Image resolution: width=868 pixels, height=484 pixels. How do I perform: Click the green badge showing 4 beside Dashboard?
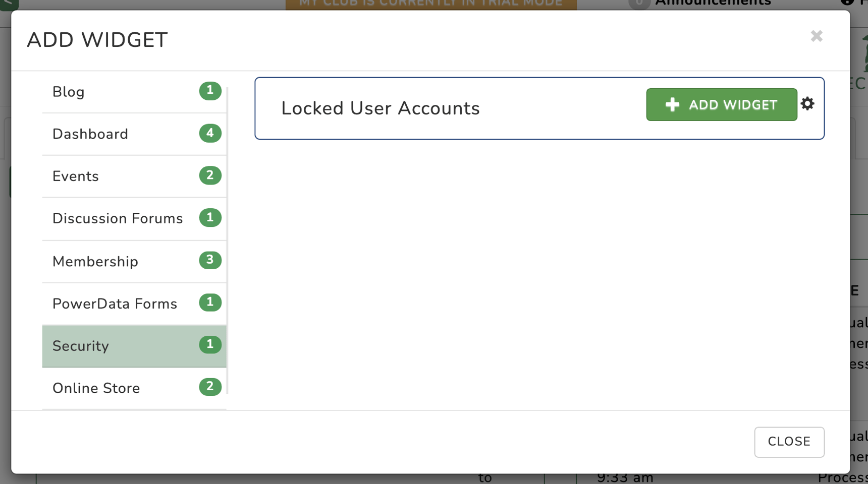click(x=209, y=133)
